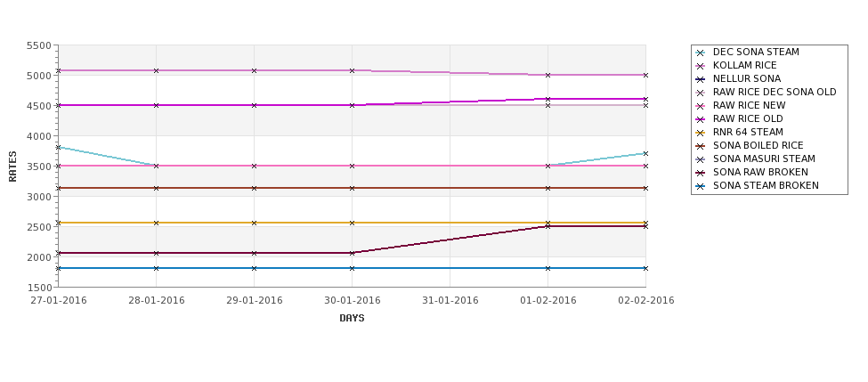Viewport: 868px width, 382px height.
Task: Click the RNR 64 STEAM legend marker
Action: [701, 133]
